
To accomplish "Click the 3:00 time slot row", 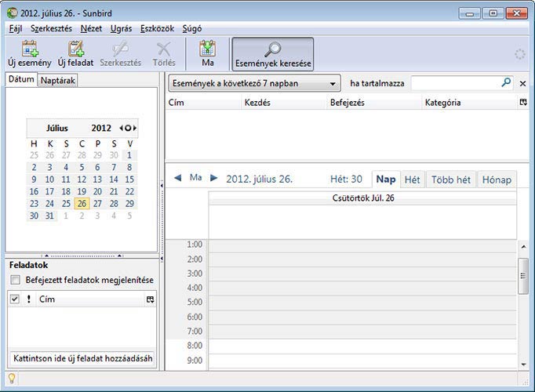I will (x=362, y=274).
